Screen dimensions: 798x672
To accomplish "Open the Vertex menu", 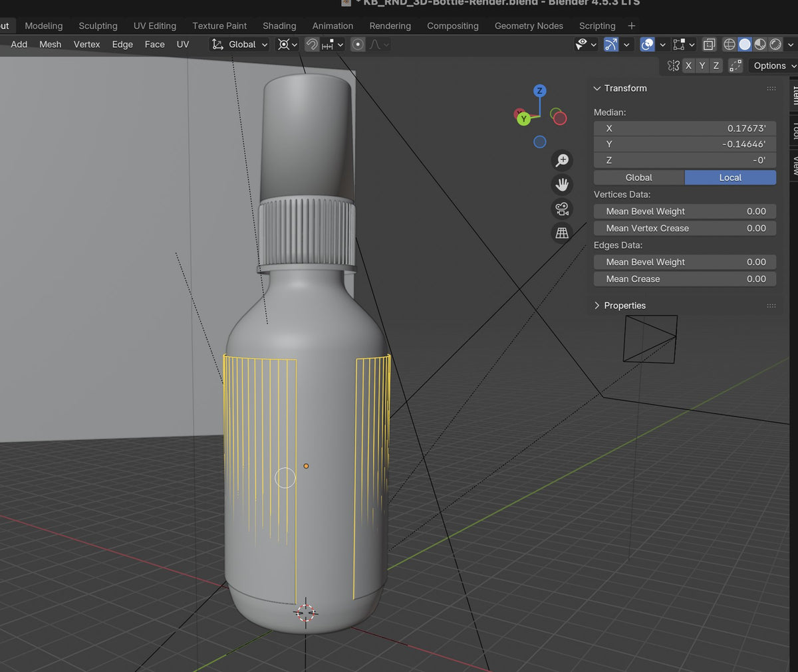I will (86, 45).
